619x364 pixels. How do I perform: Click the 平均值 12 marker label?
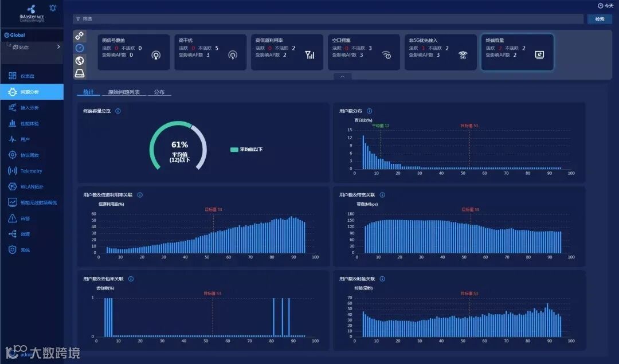point(381,126)
